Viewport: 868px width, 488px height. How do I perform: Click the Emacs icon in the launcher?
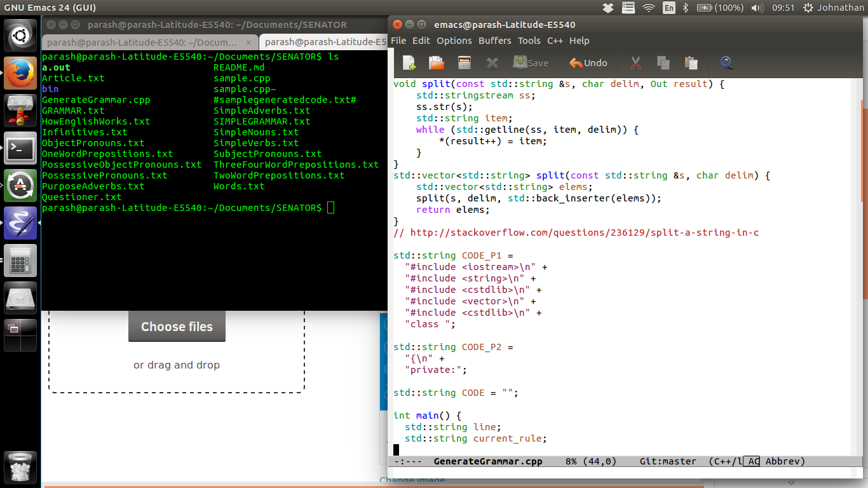coord(20,223)
